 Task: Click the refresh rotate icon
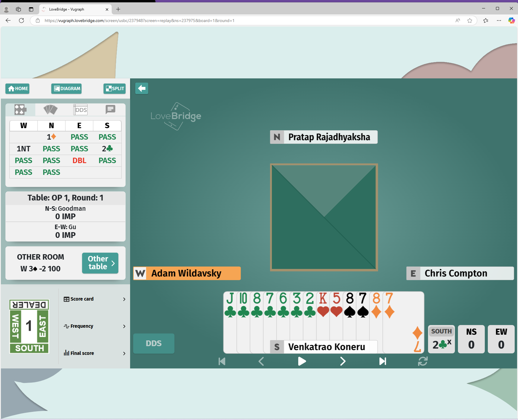pyautogui.click(x=423, y=361)
